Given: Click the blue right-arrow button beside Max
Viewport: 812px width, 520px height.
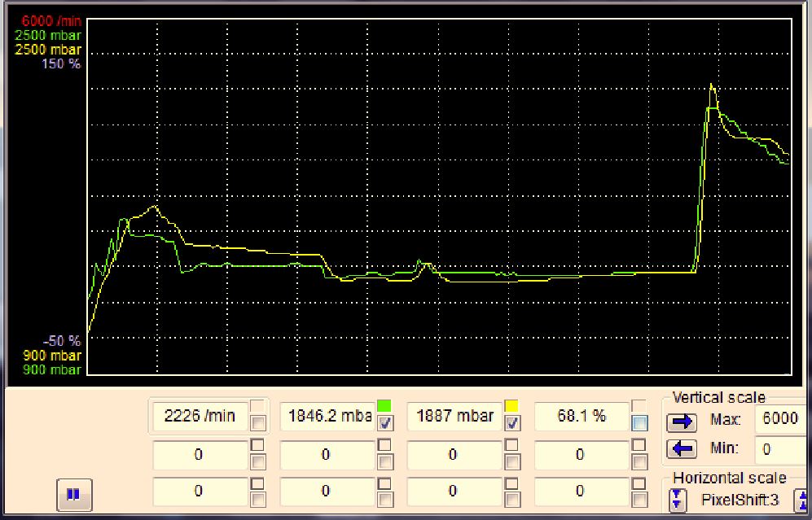Looking at the screenshot, I should tap(682, 422).
